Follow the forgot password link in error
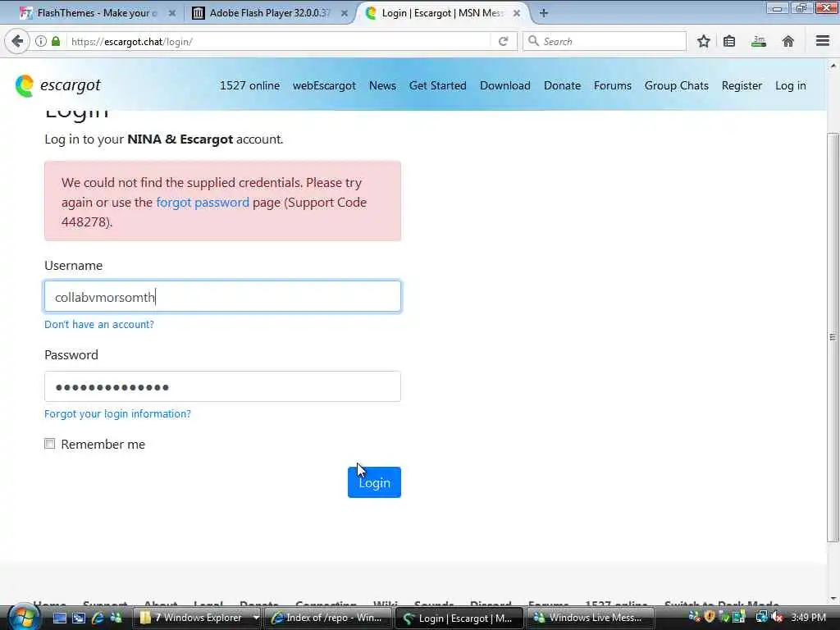 pos(203,203)
